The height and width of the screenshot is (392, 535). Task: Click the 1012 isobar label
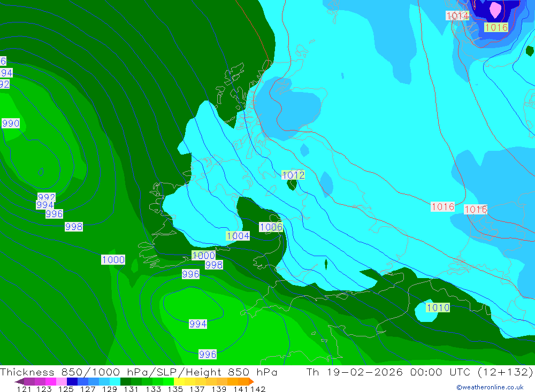[x=293, y=175]
